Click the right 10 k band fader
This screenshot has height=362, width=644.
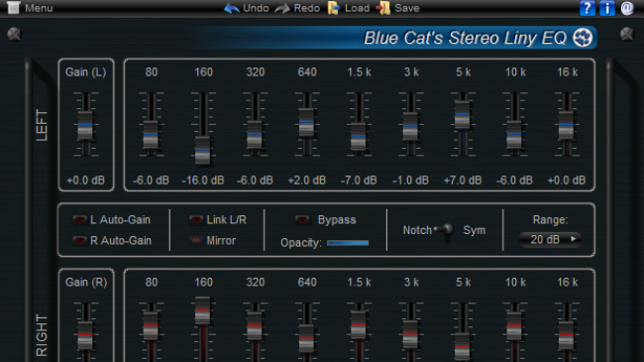pos(514,325)
